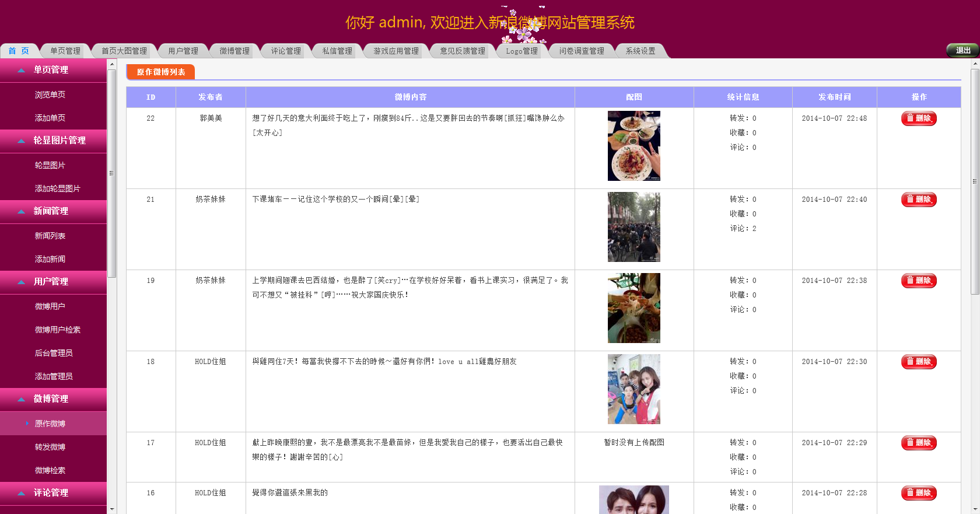Viewport: 980px width, 514px height.
Task: Open the 首页 top tab
Action: (x=19, y=51)
